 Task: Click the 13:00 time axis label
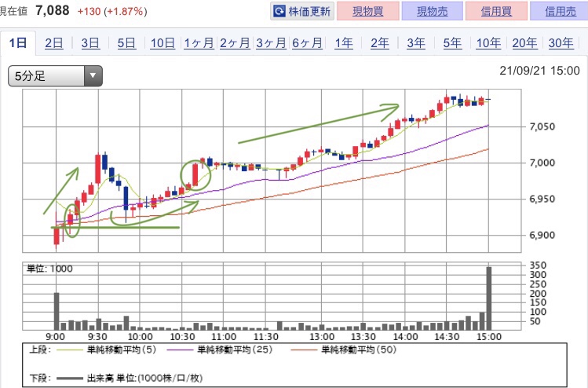pos(322,337)
